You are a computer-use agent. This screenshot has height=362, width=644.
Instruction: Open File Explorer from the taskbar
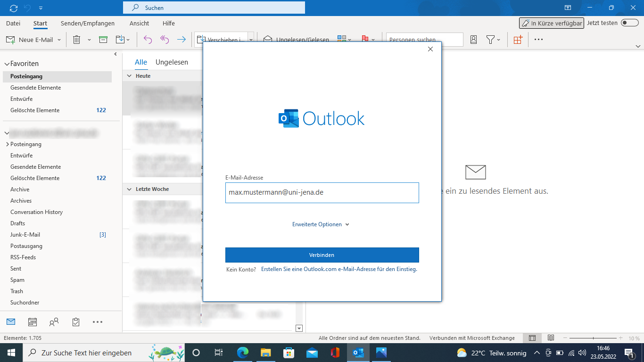click(266, 353)
